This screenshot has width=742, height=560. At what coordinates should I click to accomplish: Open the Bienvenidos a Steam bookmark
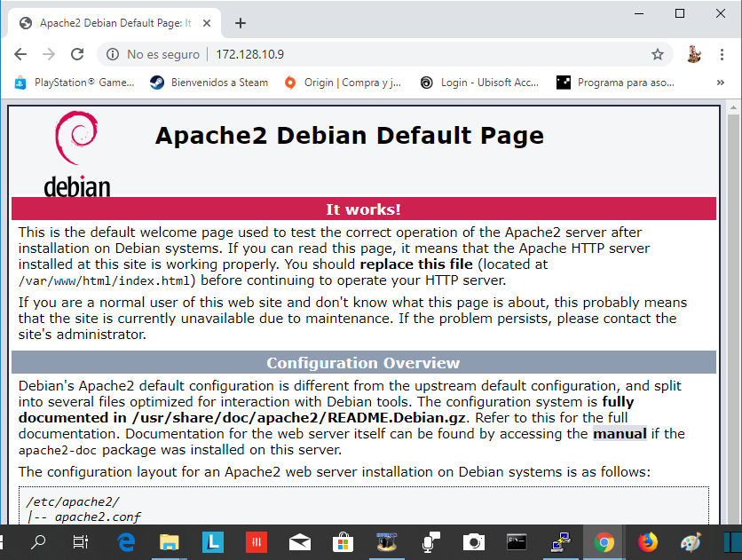coord(209,83)
